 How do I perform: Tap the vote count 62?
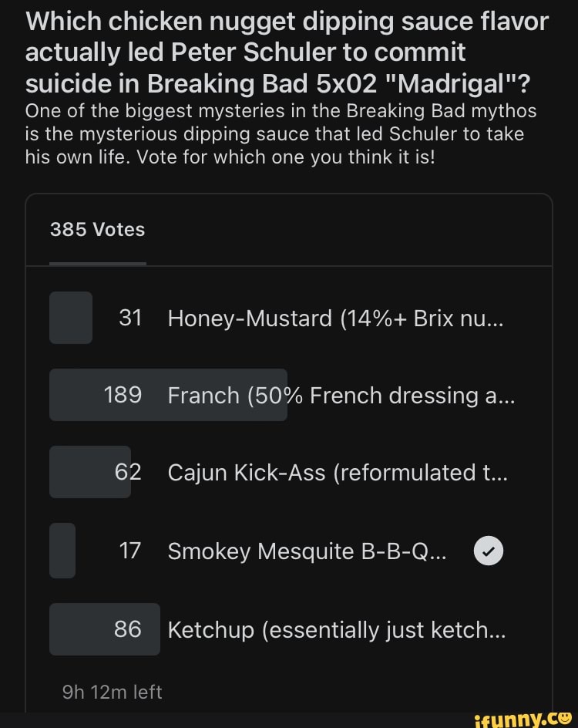click(x=128, y=472)
